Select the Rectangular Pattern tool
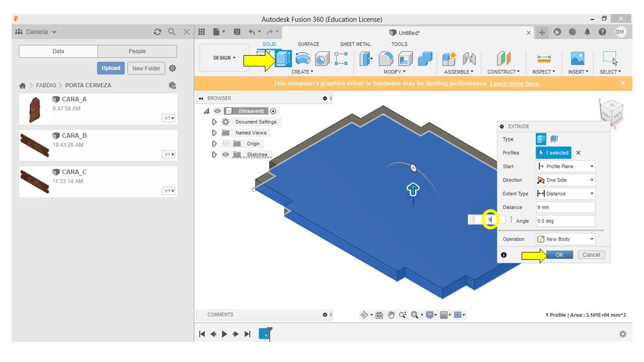 (341, 59)
